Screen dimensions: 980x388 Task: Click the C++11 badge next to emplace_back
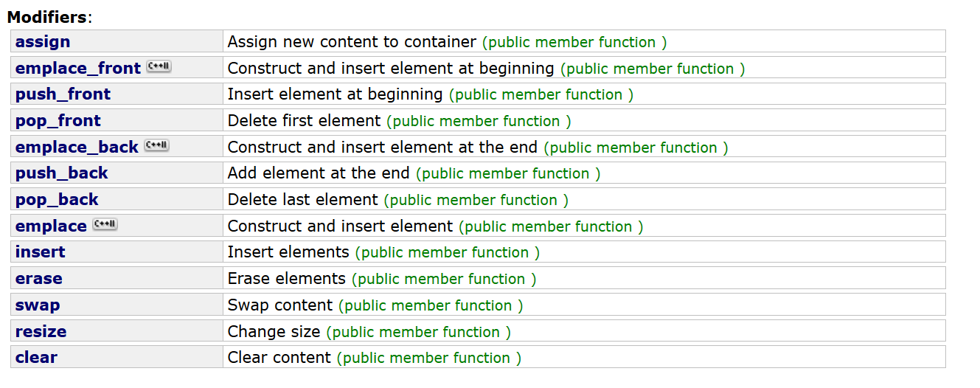pos(156,145)
